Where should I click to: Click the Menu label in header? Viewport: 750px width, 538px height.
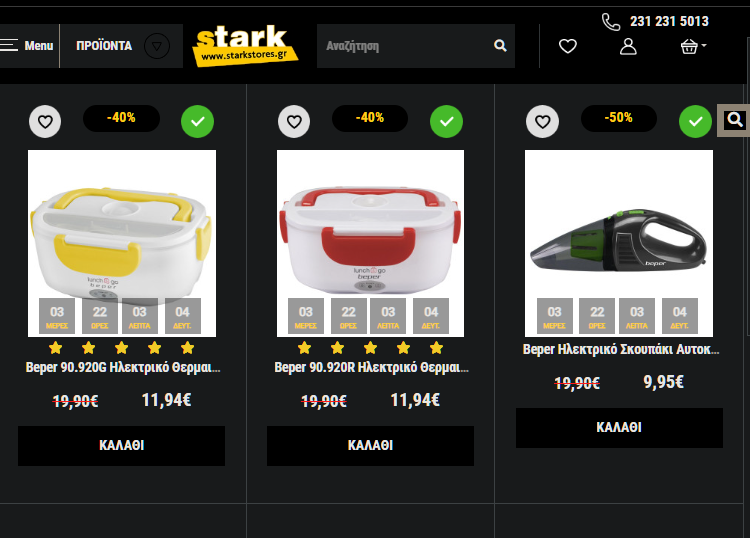(39, 46)
